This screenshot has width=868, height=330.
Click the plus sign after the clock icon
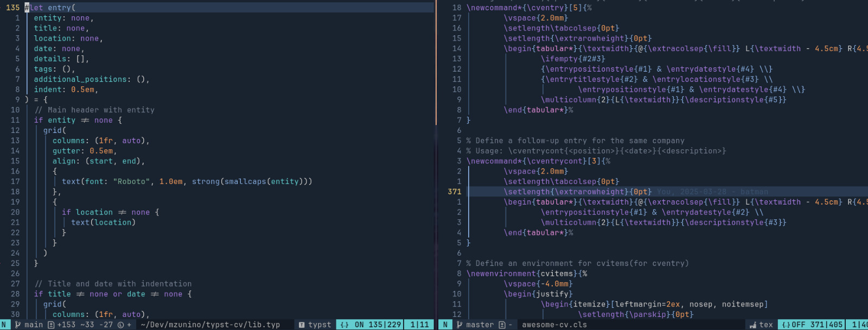(x=129, y=325)
